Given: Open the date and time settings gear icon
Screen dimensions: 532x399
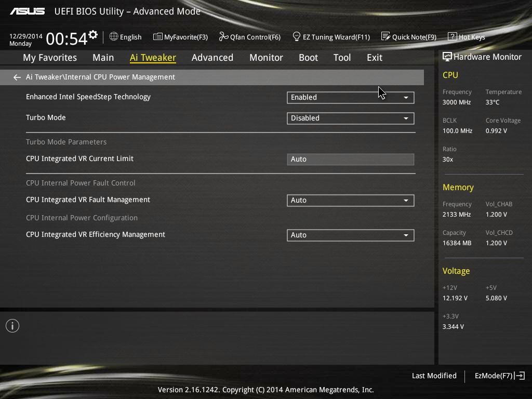Looking at the screenshot, I should coord(93,35).
